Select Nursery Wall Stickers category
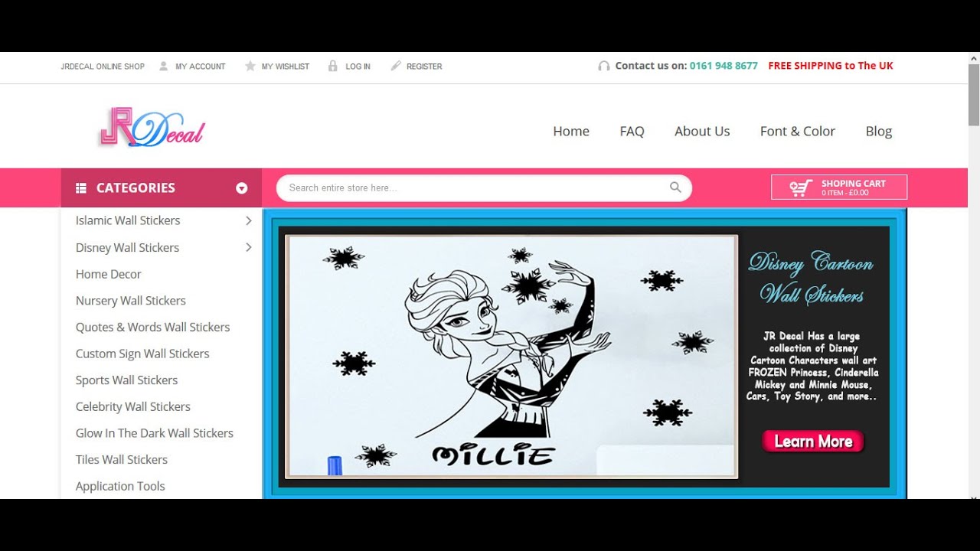 click(x=130, y=301)
